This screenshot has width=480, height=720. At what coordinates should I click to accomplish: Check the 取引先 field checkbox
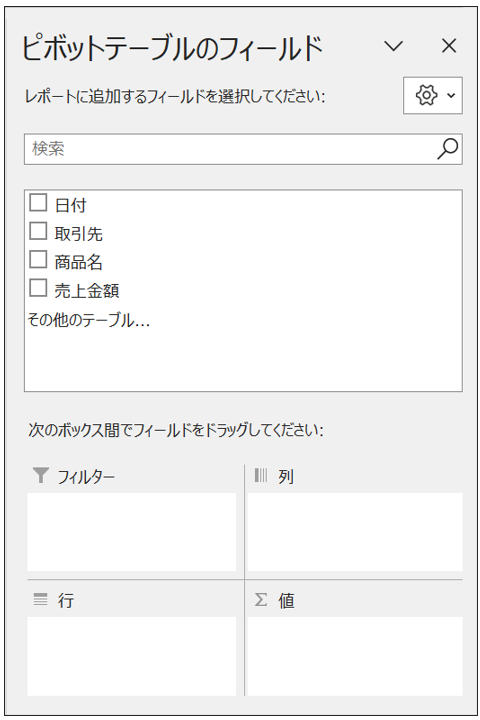[38, 231]
